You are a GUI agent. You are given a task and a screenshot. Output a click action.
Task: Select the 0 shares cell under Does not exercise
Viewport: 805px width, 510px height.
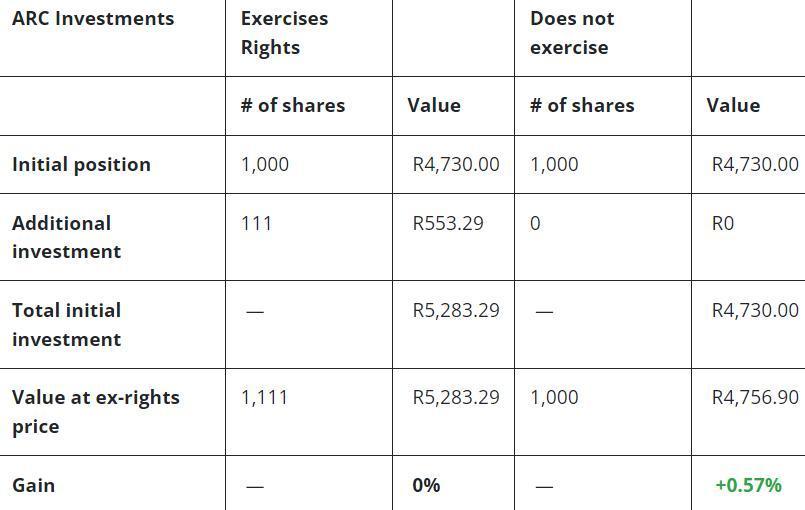(x=535, y=223)
